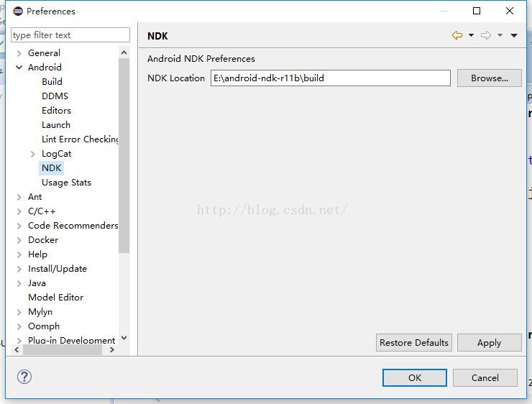The height and width of the screenshot is (404, 532).
Task: Select the Java category
Action: 37,283
